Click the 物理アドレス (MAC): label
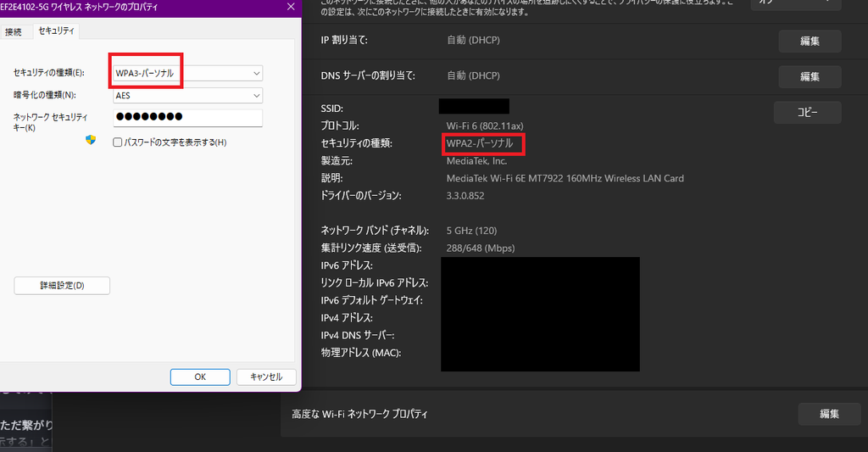The height and width of the screenshot is (452, 868). pos(361,353)
